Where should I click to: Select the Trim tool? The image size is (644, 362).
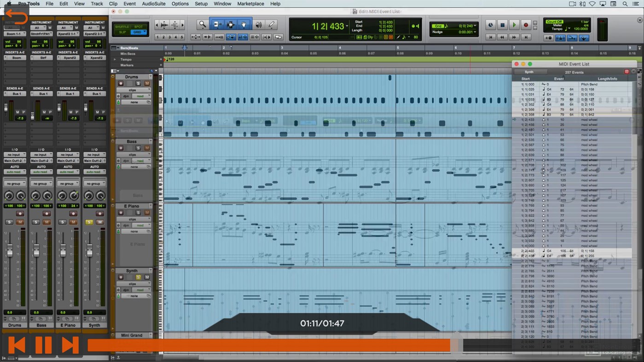[217, 24]
